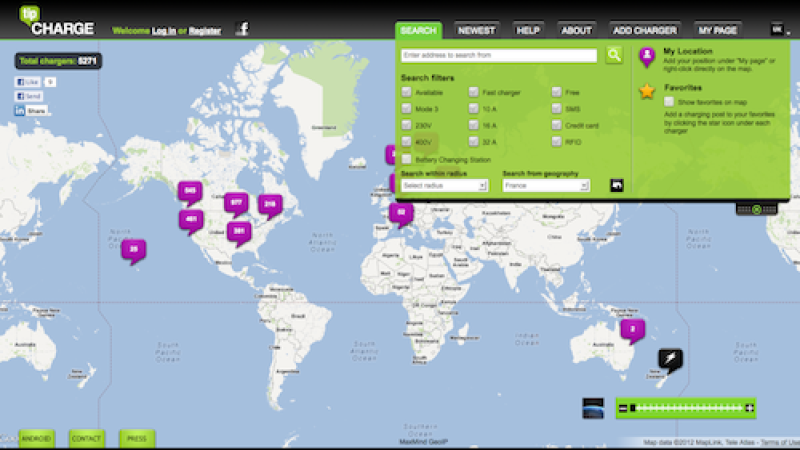Open the Terms of Use link
Viewport: 800px width, 450px height.
coord(780,442)
